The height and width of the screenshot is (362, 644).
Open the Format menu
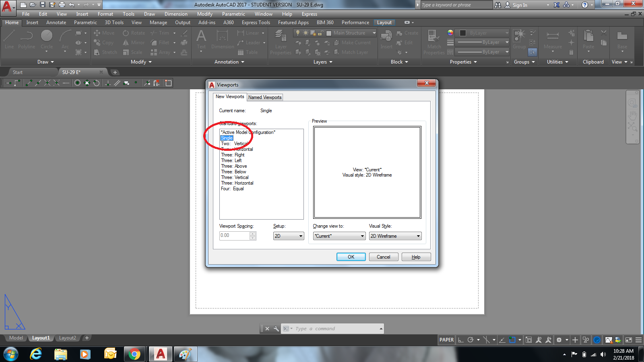pyautogui.click(x=105, y=14)
